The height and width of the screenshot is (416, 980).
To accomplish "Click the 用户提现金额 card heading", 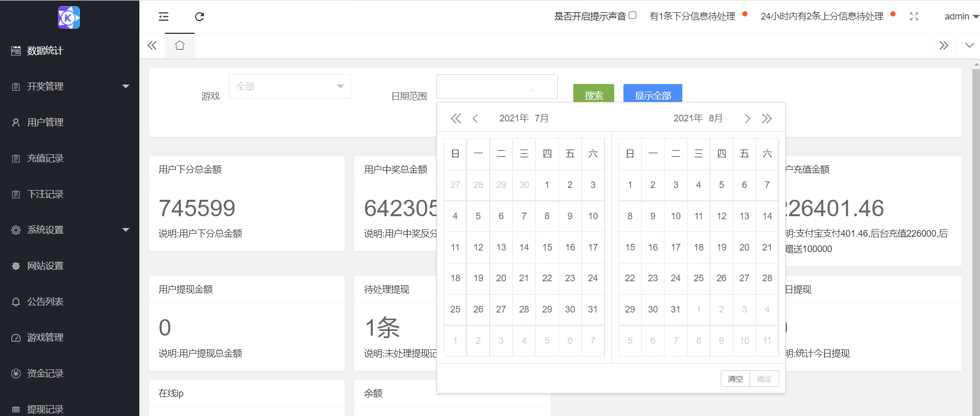I will tap(185, 289).
